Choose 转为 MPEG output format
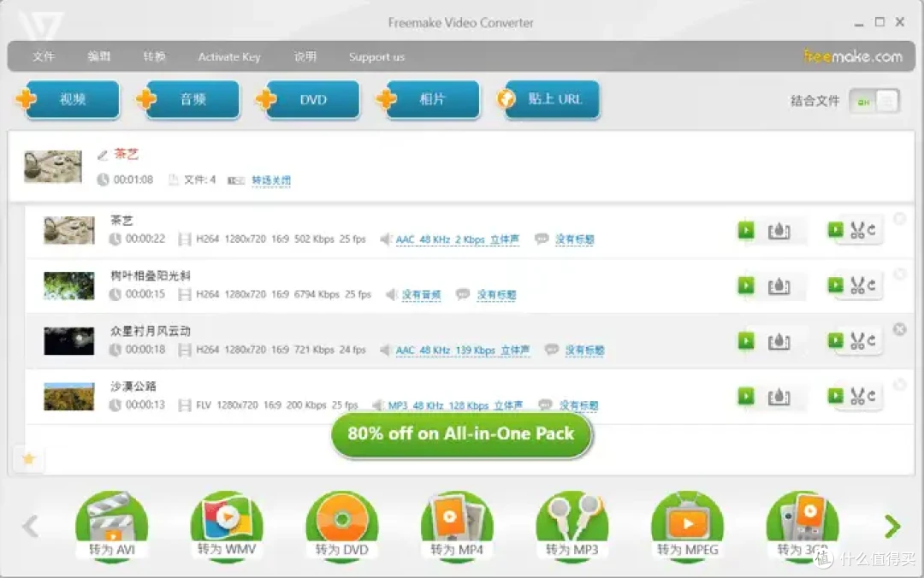The height and width of the screenshot is (578, 924). (688, 526)
